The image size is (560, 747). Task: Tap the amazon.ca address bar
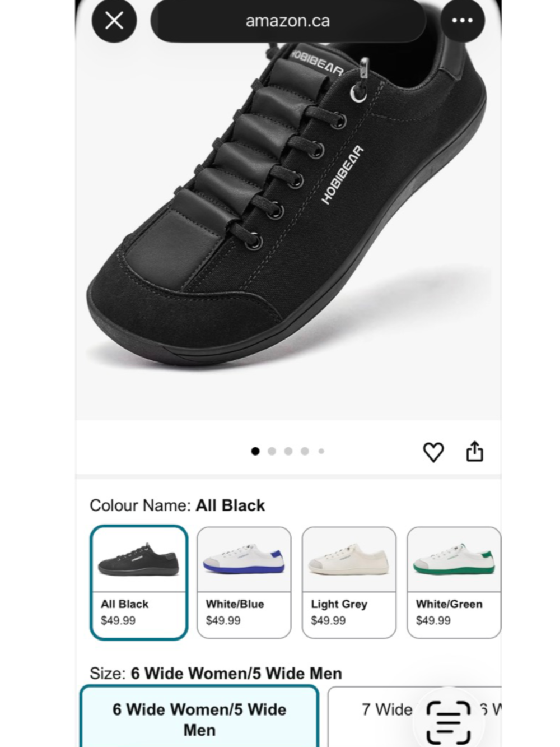288,21
